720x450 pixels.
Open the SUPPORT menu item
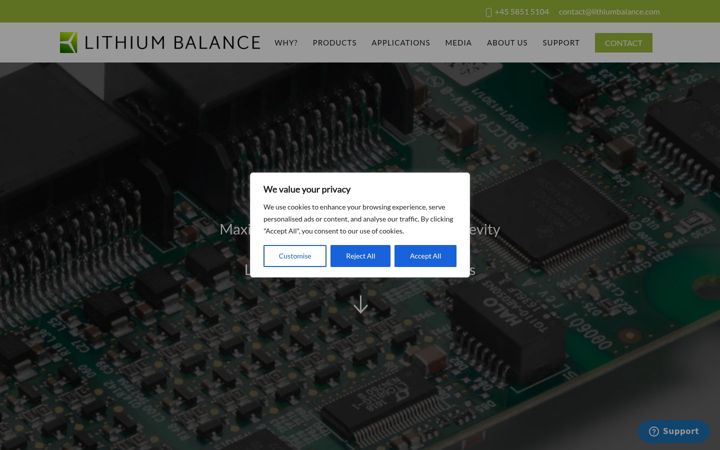(x=561, y=43)
